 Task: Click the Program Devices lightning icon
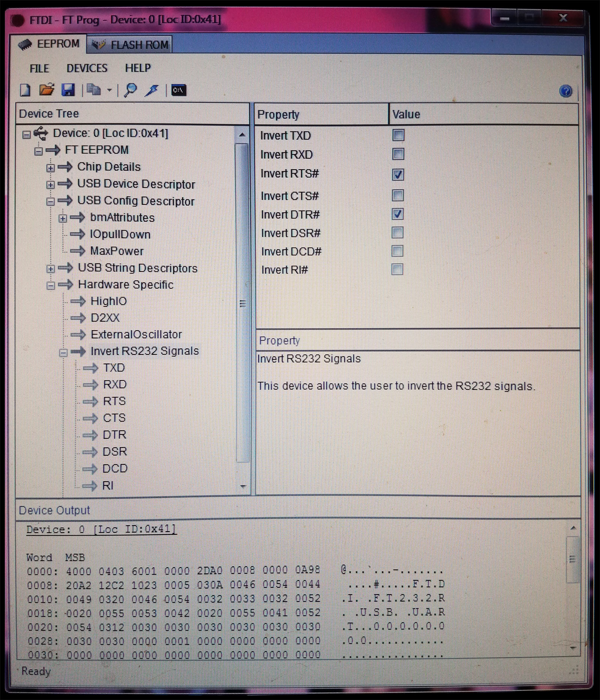tap(152, 90)
